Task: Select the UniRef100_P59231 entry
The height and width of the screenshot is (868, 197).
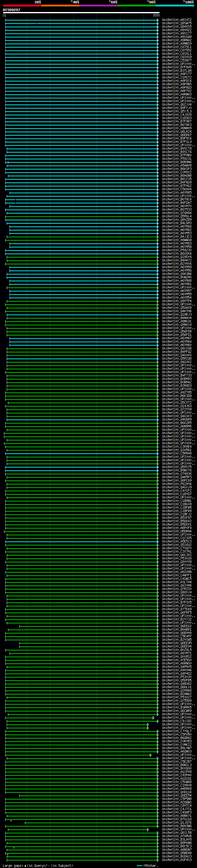Action: pos(177,159)
